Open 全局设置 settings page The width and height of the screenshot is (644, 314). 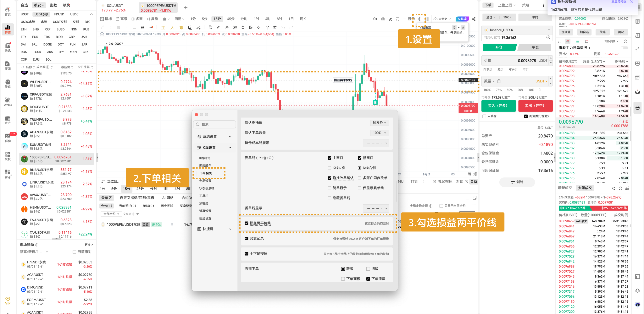coord(205,181)
